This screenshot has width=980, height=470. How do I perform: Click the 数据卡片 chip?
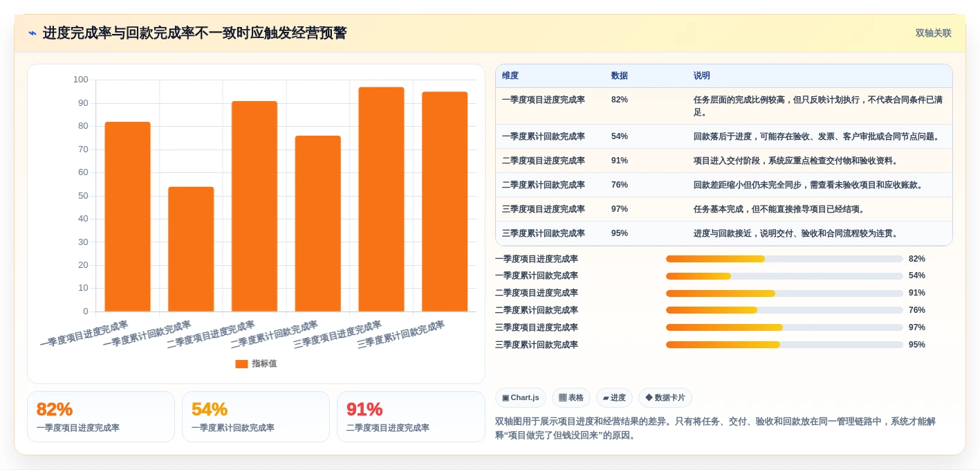pyautogui.click(x=665, y=398)
